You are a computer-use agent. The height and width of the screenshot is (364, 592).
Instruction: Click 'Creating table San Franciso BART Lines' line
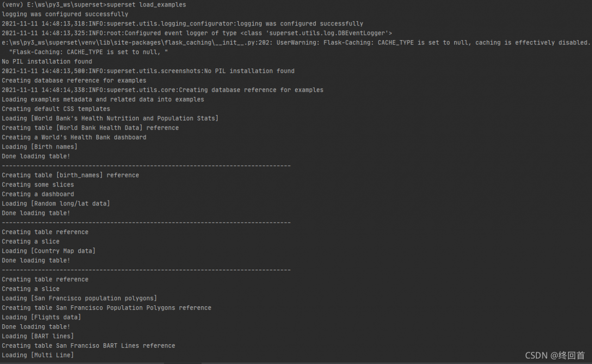coord(88,346)
